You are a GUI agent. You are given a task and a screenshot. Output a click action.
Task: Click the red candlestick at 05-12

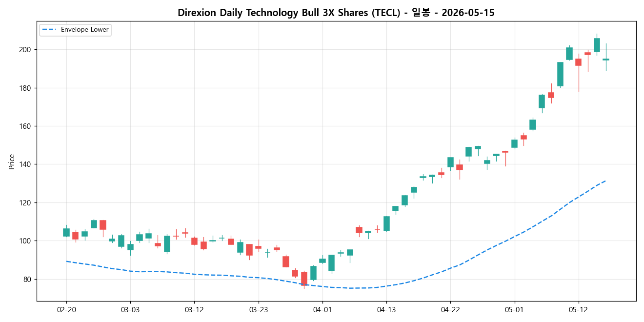tap(578, 62)
